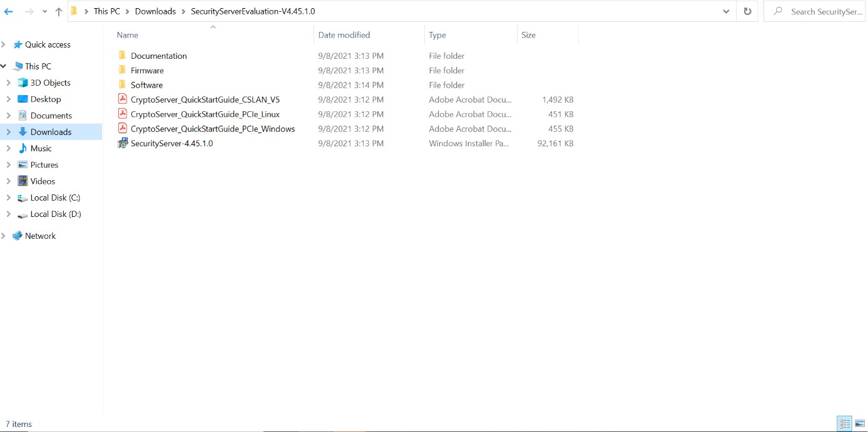Image resolution: width=868 pixels, height=432 pixels.
Task: Click PDF icon of QuickStartGuide_PCIe_Linux
Action: (x=123, y=114)
